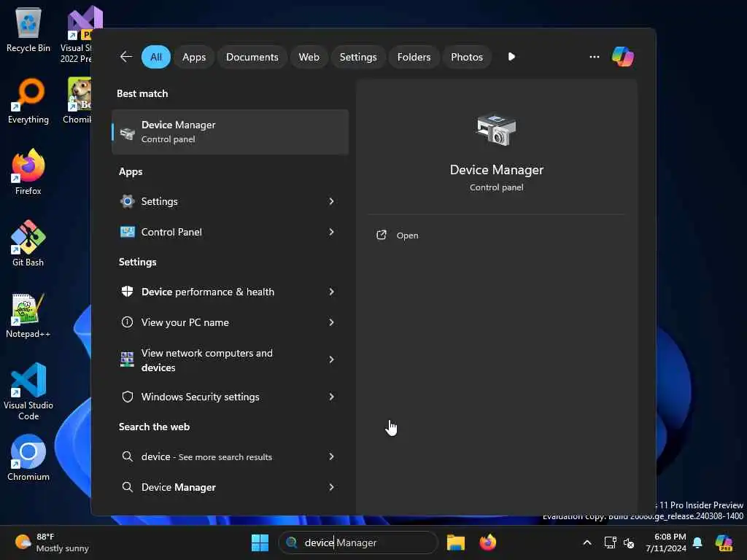This screenshot has width=747, height=560.
Task: Click the magnifier next to 'device' web result
Action: 127,456
